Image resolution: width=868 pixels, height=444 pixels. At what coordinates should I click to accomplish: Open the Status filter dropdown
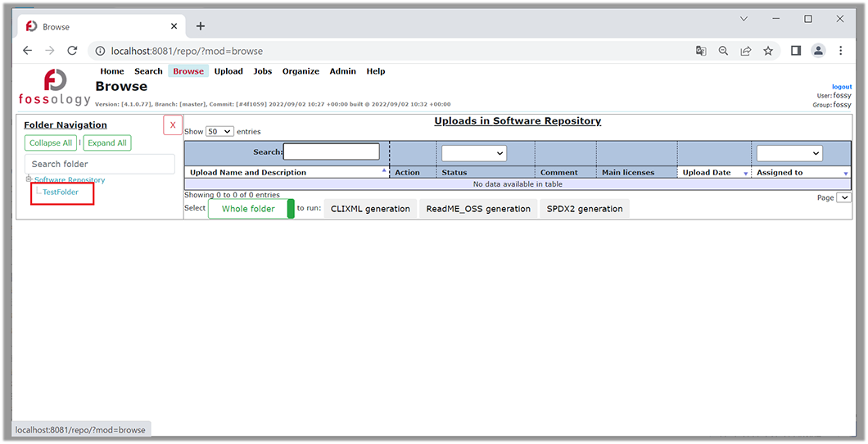coord(474,153)
